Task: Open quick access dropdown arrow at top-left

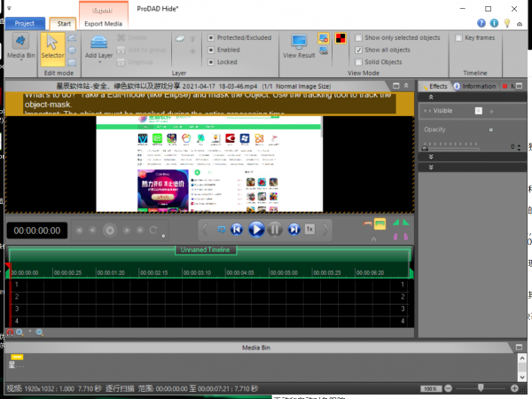Action: point(9,8)
